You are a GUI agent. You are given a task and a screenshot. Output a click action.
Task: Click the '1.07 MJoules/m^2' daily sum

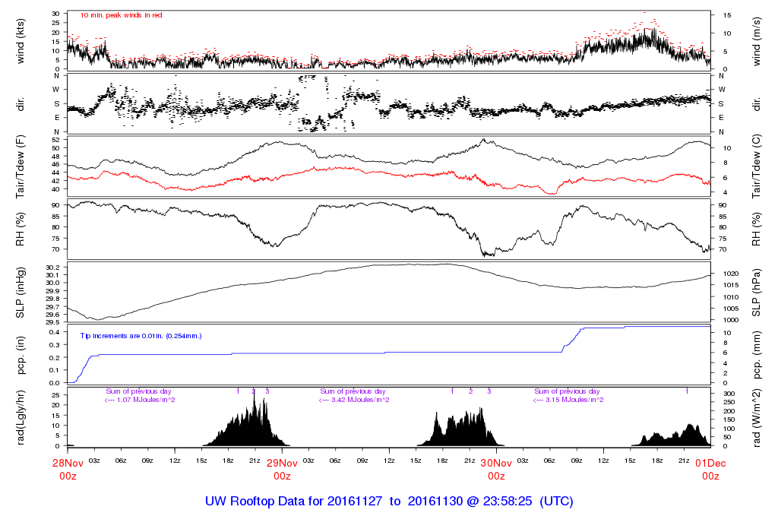pyautogui.click(x=146, y=400)
